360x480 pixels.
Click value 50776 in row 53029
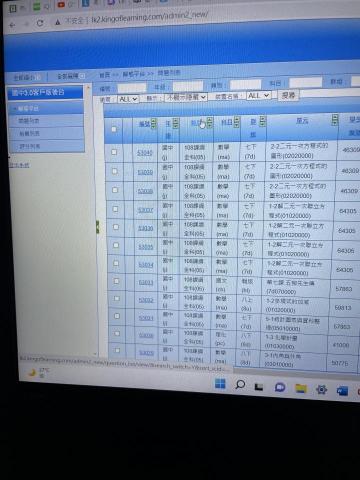(x=340, y=363)
